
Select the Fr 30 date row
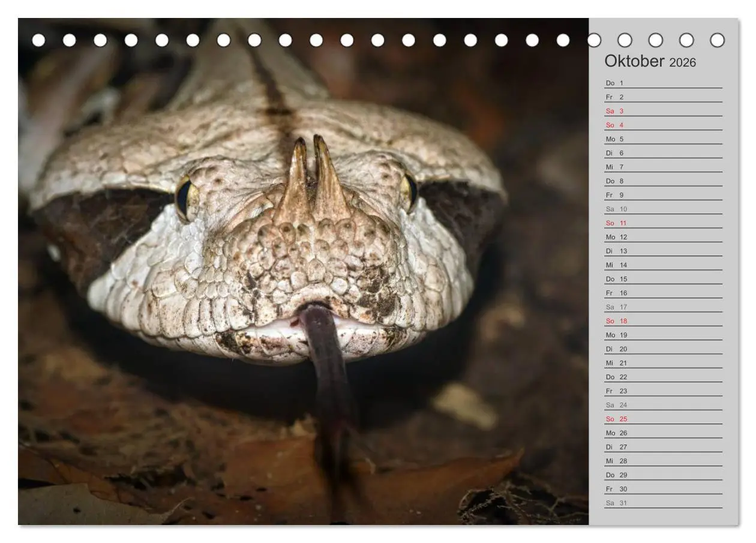tap(663, 489)
